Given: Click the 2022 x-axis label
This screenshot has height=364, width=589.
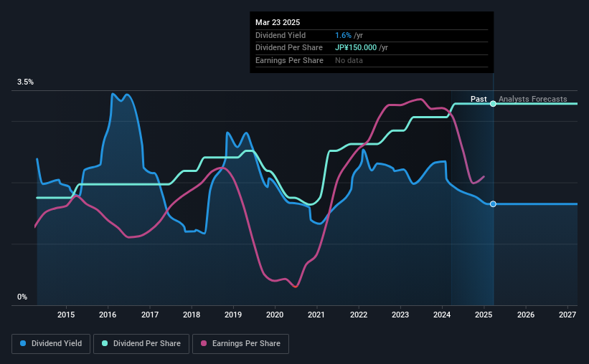Looking at the screenshot, I should click(x=359, y=315).
